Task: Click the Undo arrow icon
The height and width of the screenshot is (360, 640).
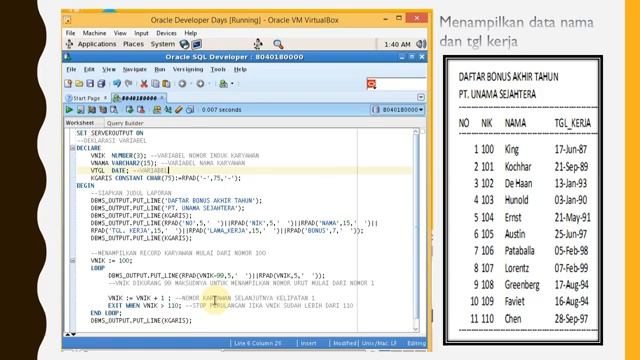Action: (117, 84)
